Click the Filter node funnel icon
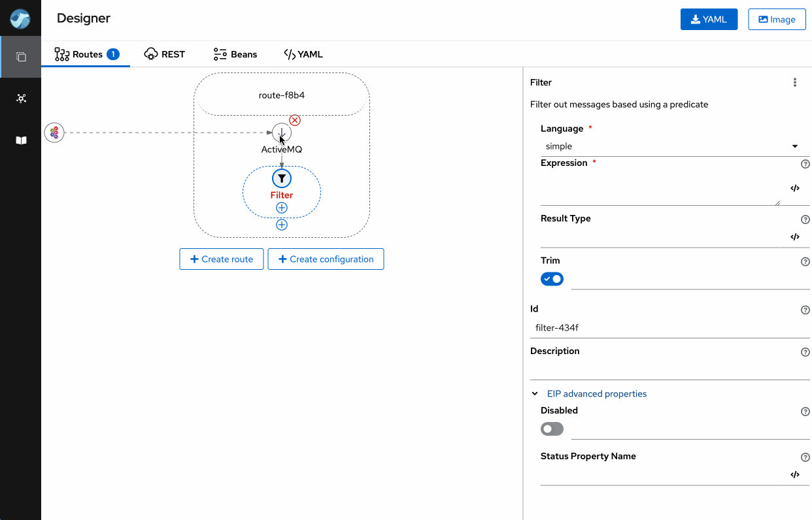This screenshot has width=812, height=520. pos(282,178)
